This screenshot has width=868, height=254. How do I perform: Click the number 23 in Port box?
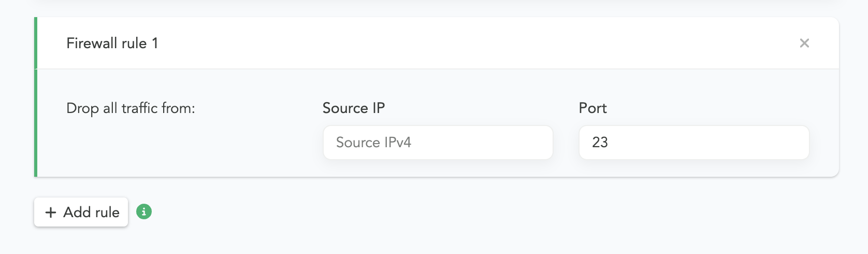[x=600, y=143]
